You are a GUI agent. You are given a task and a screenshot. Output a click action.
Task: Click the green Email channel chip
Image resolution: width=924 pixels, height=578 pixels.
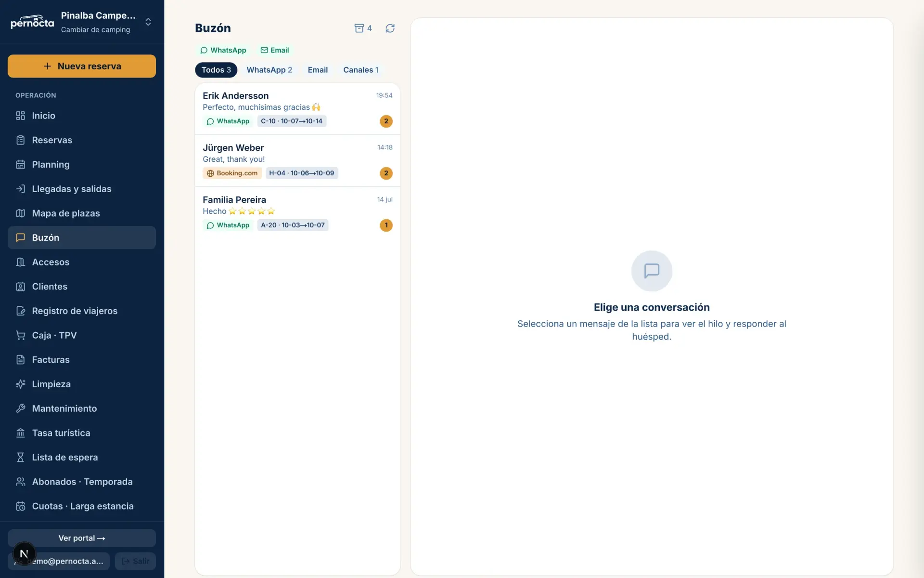click(275, 50)
